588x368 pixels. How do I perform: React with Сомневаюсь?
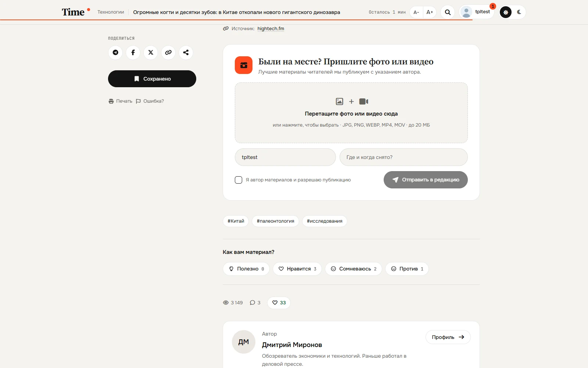click(x=354, y=269)
